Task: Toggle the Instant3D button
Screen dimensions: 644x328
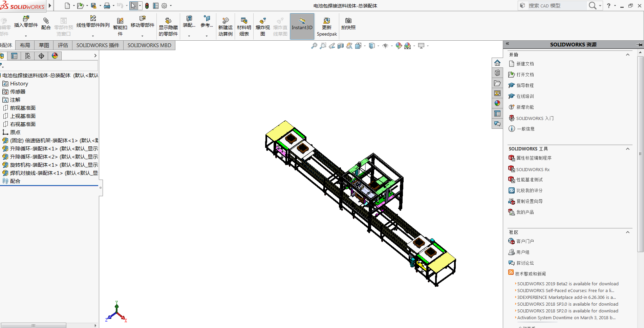Action: (302, 26)
